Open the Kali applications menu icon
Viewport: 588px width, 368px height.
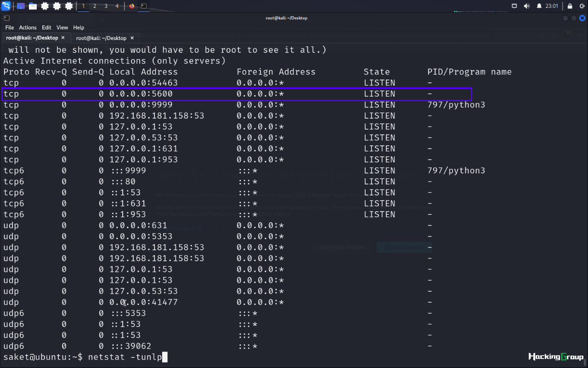(x=6, y=6)
